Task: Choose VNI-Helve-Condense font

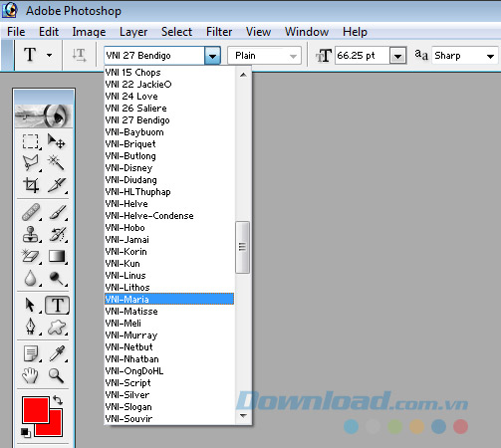Action: click(169, 216)
